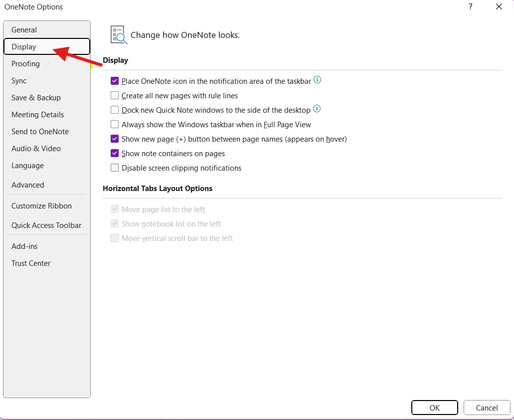Viewport: 514px width, 420px height.
Task: Open Save & Backup settings
Action: [x=46, y=98]
